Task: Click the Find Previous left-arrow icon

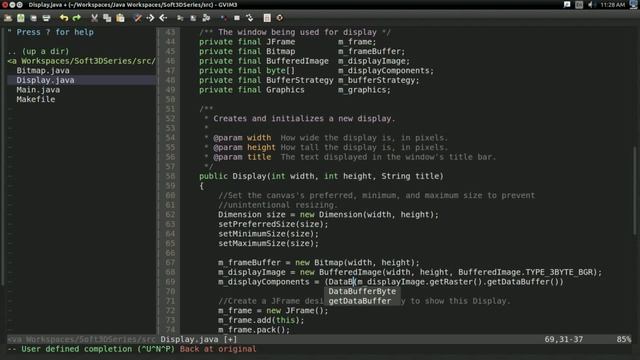Action: point(163,18)
